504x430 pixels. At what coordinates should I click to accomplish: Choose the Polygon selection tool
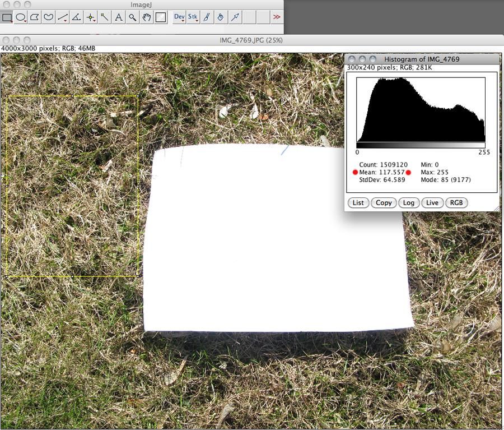34,17
